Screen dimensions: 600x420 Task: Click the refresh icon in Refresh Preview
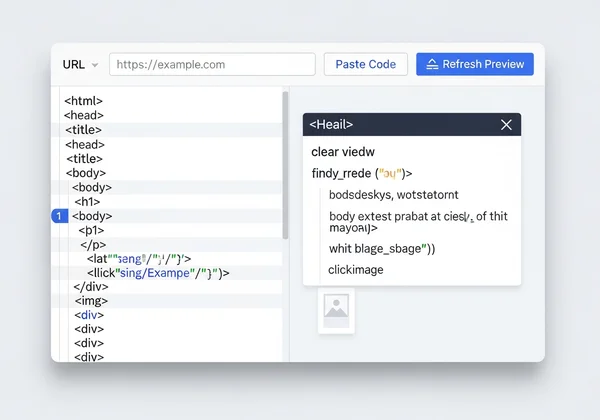pyautogui.click(x=432, y=64)
